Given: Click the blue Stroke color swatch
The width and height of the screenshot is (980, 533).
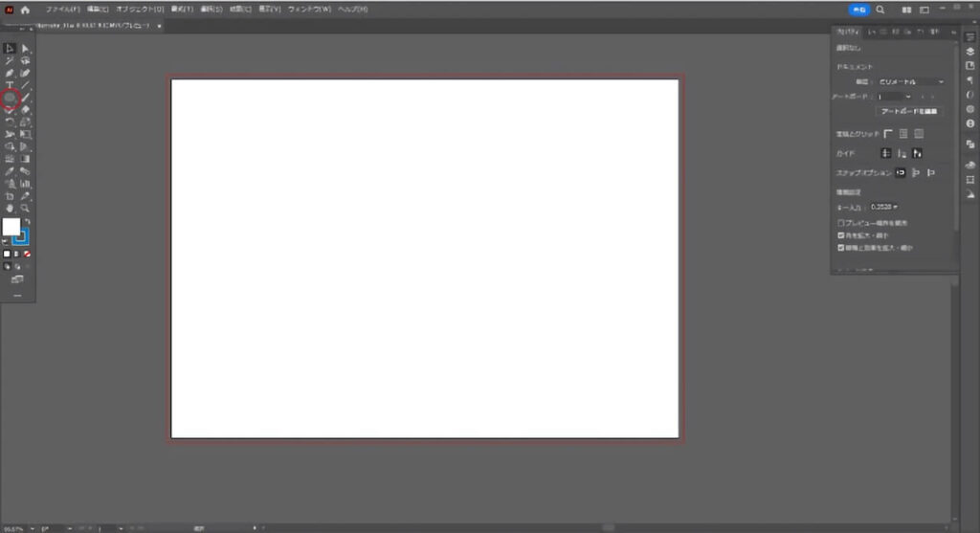Looking at the screenshot, I should coord(21,236).
